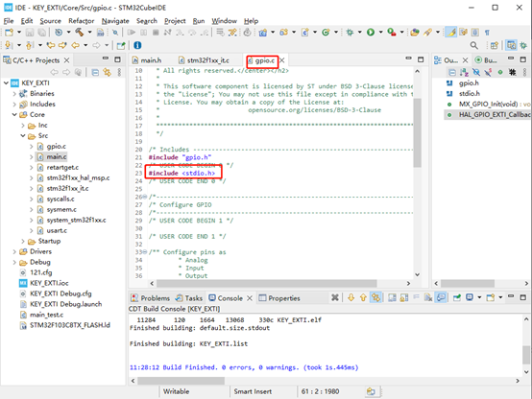Click the Build hammer icon

click(80, 33)
